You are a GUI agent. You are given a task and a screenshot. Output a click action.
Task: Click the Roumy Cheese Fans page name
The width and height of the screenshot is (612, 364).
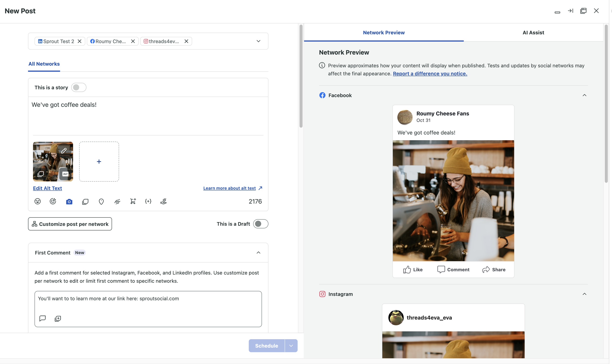coord(443,113)
